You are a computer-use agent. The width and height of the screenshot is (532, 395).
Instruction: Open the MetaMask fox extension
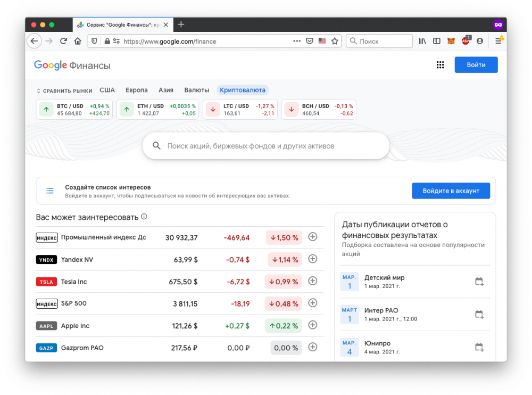[x=451, y=41]
